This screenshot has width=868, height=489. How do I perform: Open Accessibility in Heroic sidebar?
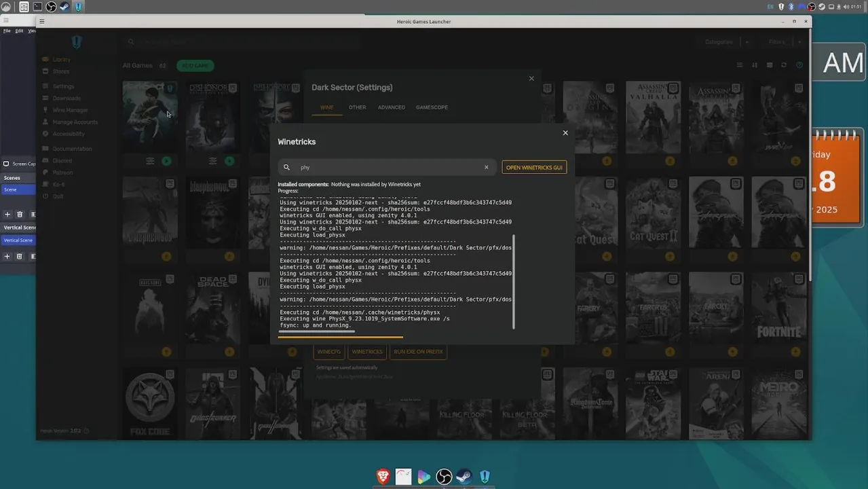[x=69, y=134]
